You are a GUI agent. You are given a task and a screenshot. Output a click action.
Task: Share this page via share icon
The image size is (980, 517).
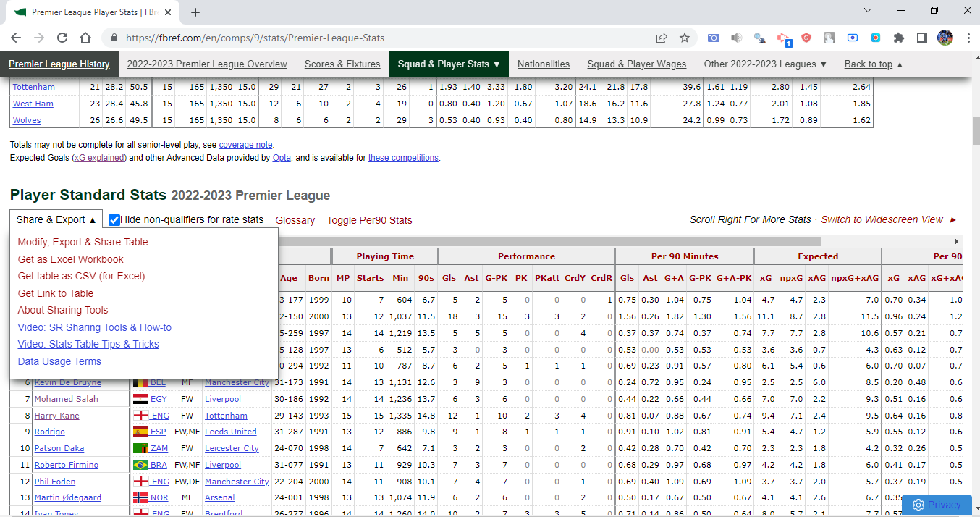point(662,38)
